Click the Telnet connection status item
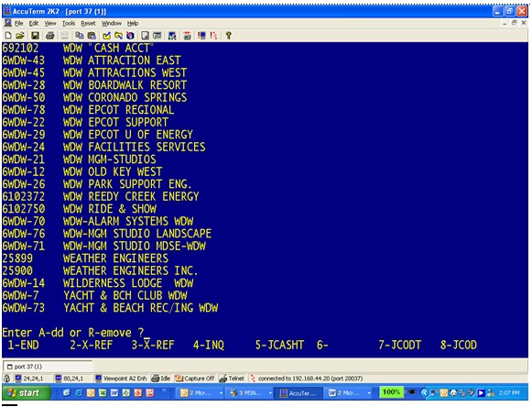532x407 pixels. pyautogui.click(x=232, y=378)
